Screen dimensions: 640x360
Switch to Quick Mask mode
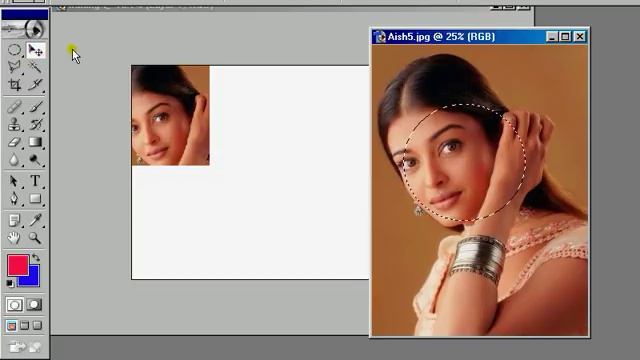34,304
